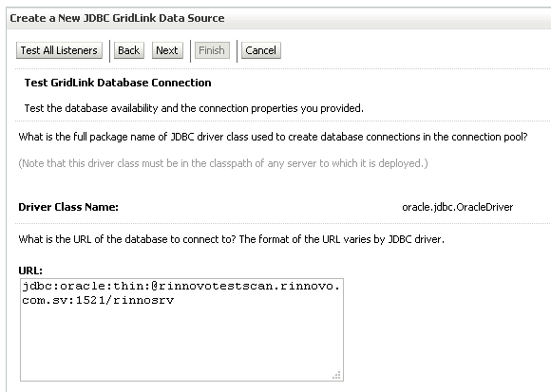Image resolution: width=551 pixels, height=392 pixels.
Task: Click the URL text area resize grip
Action: [336, 375]
